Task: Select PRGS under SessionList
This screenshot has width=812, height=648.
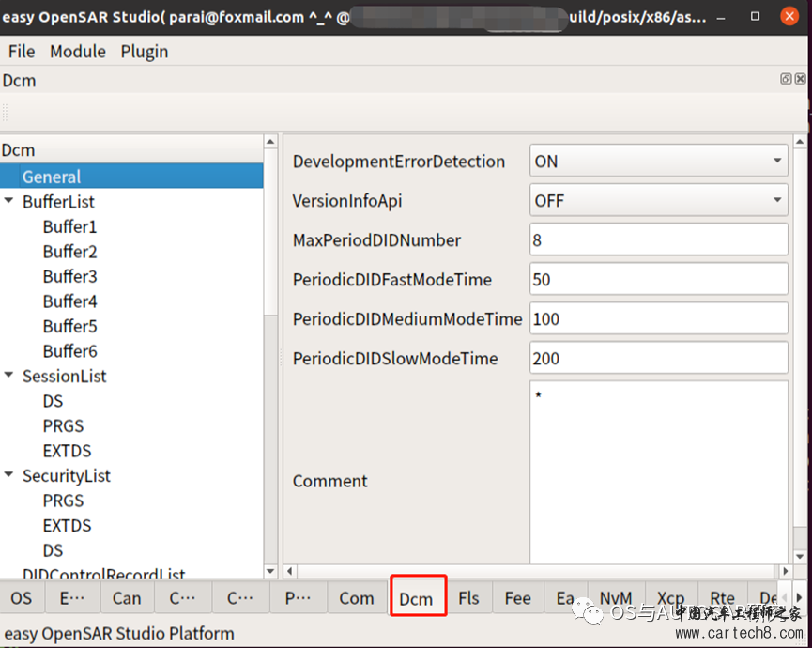Action: (x=63, y=425)
